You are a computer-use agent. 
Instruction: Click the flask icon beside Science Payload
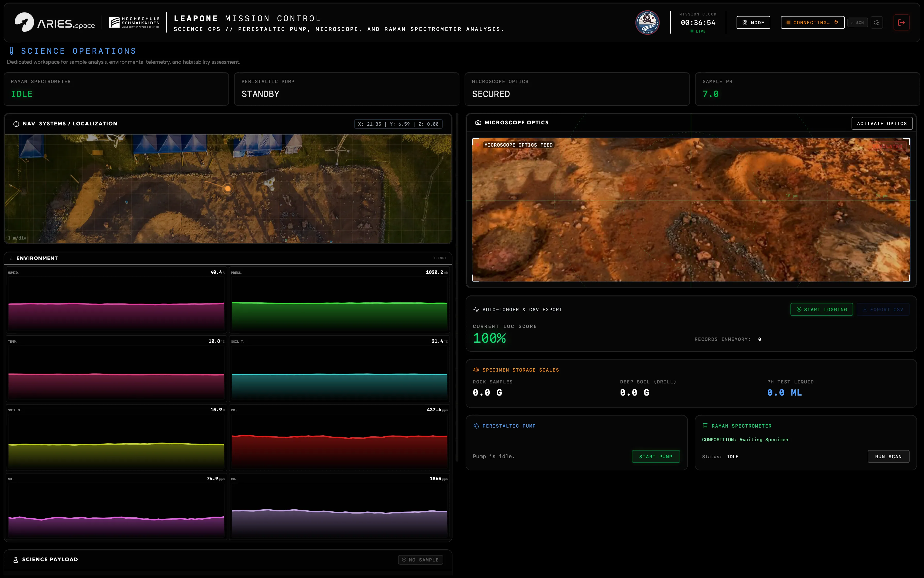coord(16,560)
